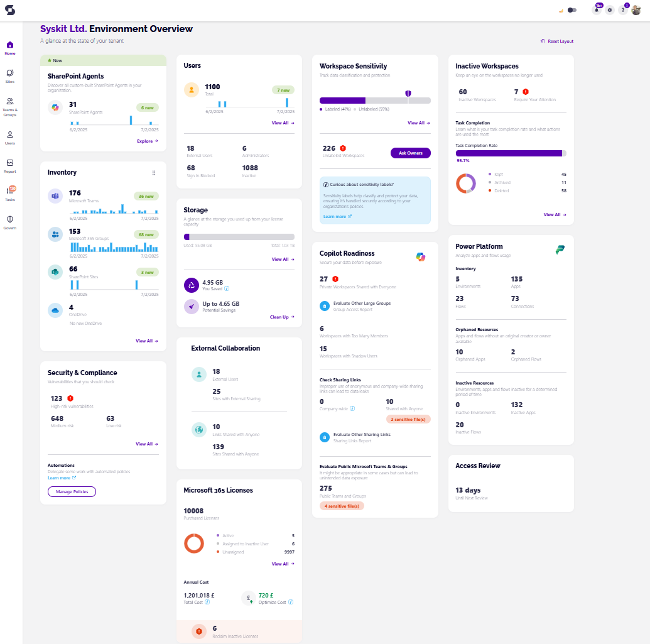Open Explore link on SharePoint Agents card

click(x=147, y=141)
